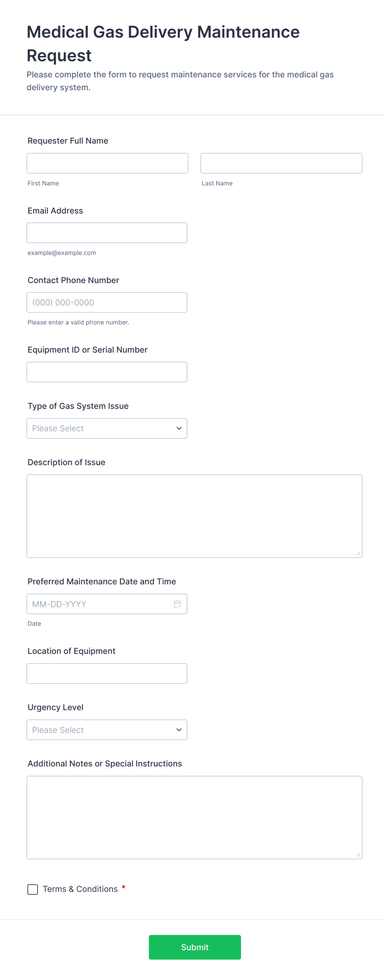
Task: Check the Terms & Conditions checkbox
Action: coord(33,889)
